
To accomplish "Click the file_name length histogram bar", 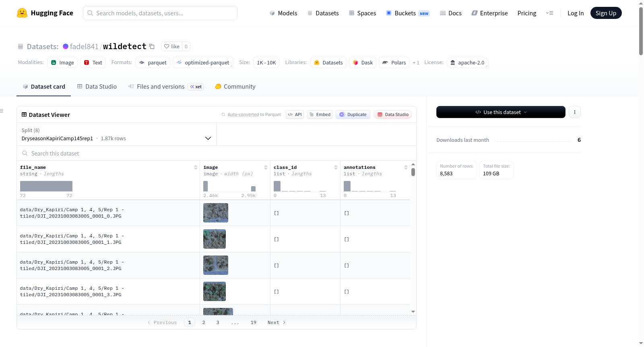I will (x=46, y=186).
